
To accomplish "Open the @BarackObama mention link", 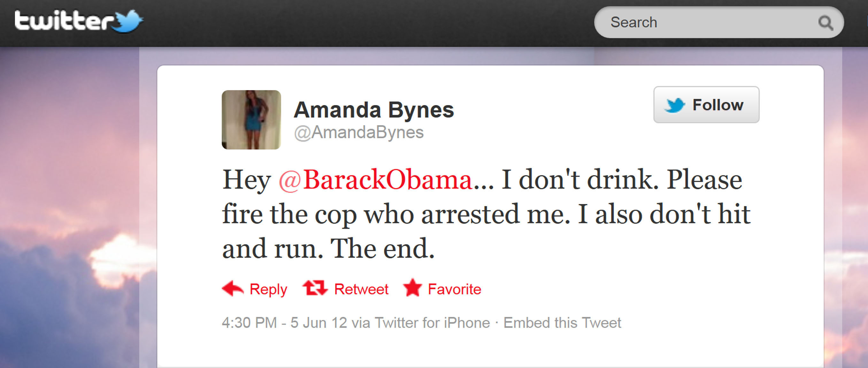I will (376, 180).
